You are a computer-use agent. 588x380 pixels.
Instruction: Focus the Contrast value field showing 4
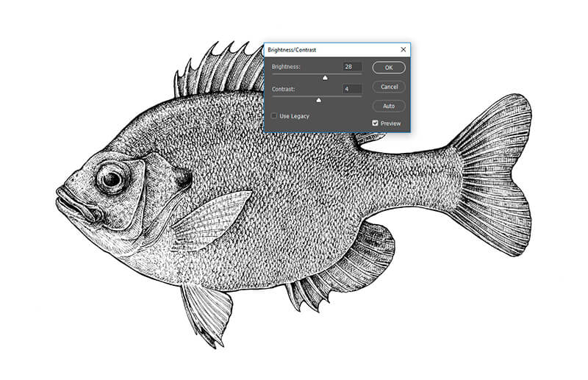(x=352, y=89)
